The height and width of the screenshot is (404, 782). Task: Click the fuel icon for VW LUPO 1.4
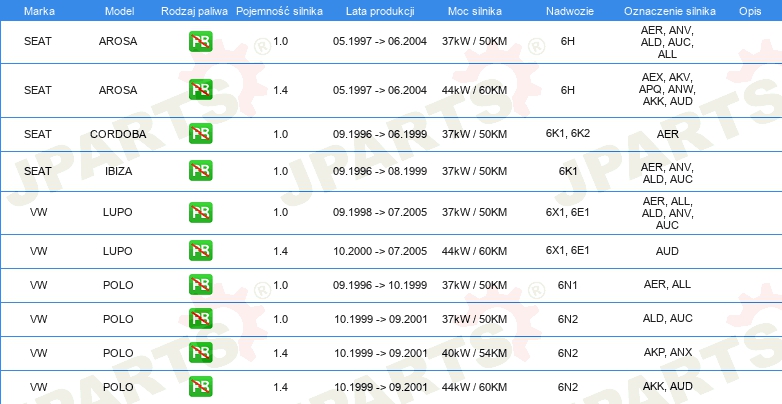[x=200, y=250]
